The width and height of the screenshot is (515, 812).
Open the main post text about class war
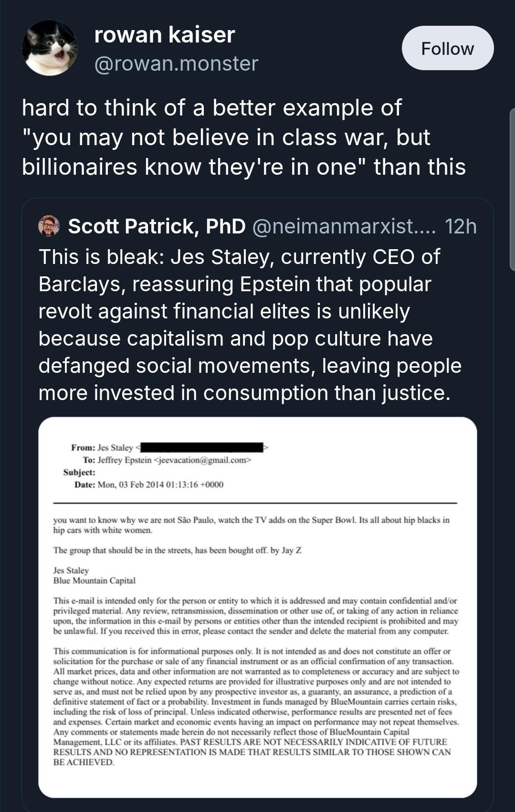(x=243, y=137)
